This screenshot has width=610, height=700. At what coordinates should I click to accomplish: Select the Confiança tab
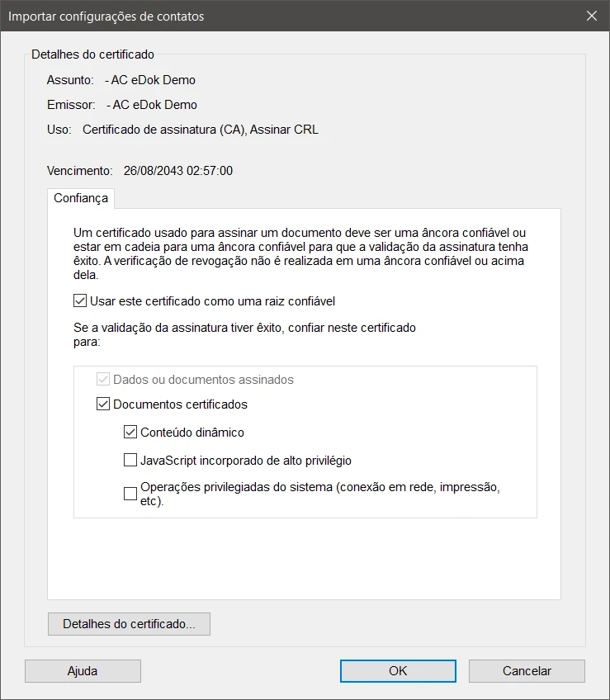tap(81, 198)
